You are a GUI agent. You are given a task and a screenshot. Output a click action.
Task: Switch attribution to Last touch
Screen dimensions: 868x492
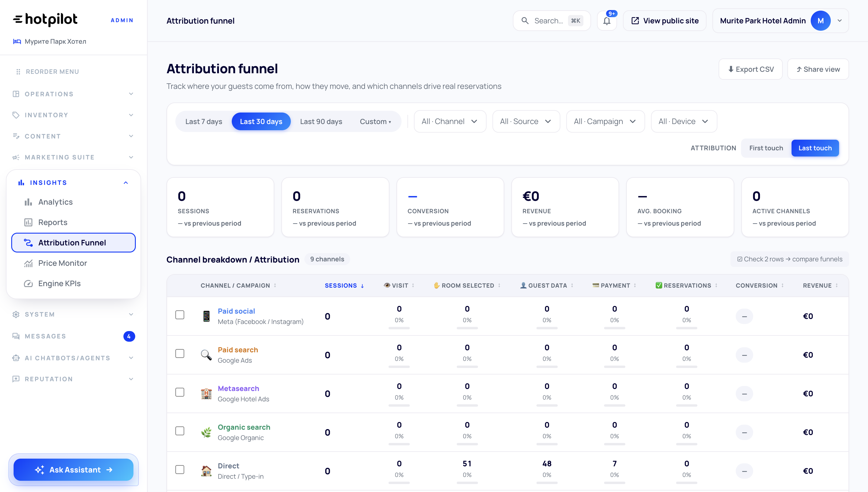click(x=815, y=148)
